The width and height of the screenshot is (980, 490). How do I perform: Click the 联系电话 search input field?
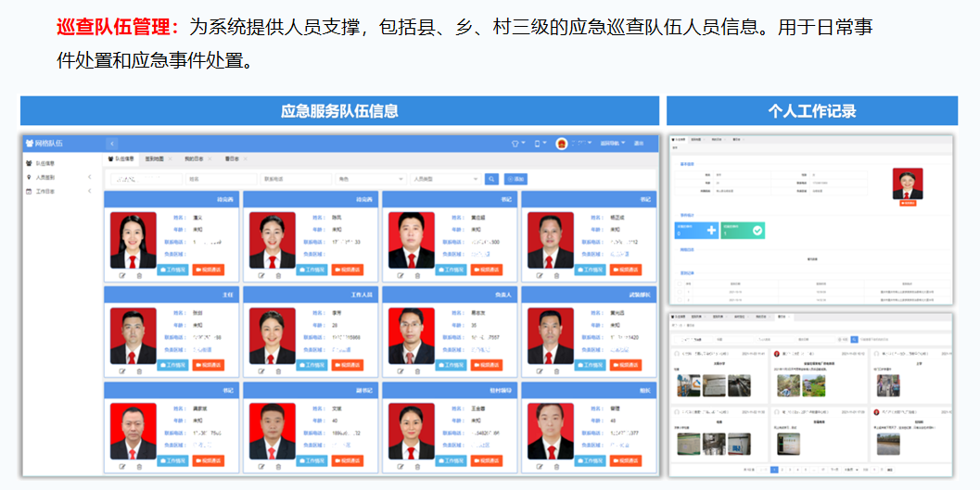tap(296, 179)
